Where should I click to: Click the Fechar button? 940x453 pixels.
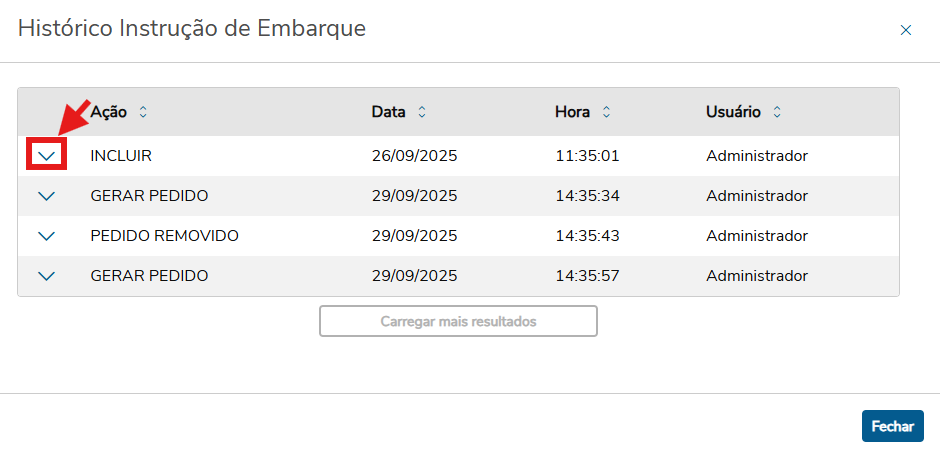tap(892, 426)
